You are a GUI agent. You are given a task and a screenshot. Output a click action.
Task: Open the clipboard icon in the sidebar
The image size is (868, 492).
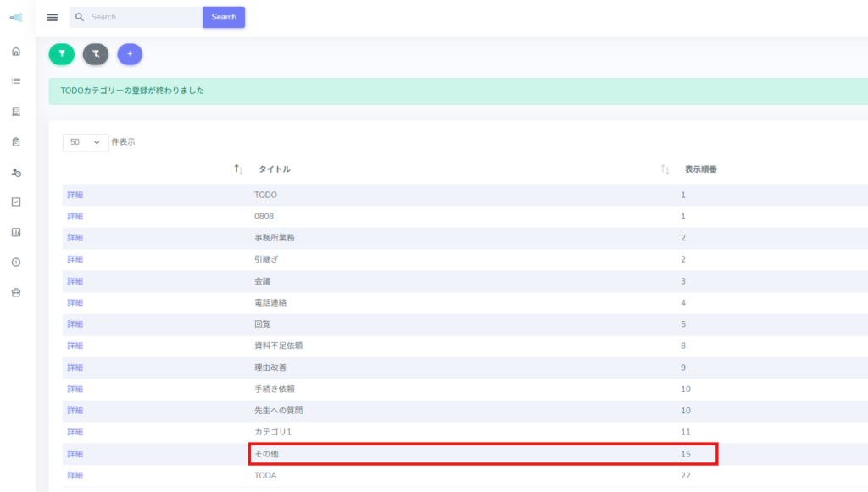click(x=15, y=141)
